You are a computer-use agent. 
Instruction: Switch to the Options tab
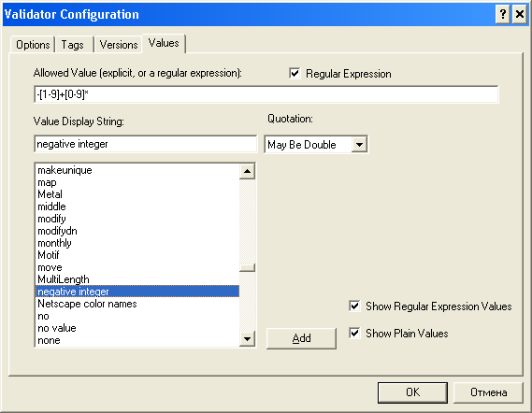coord(33,45)
